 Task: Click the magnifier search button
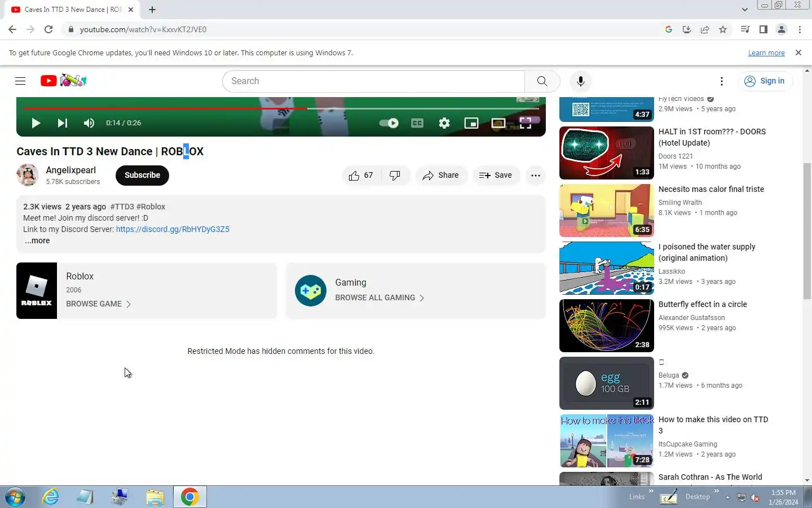tap(542, 81)
